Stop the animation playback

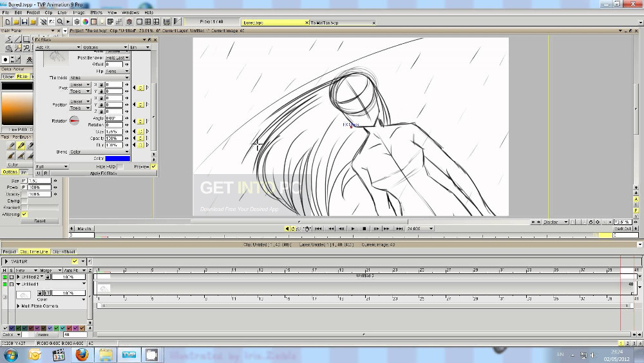[365, 229]
